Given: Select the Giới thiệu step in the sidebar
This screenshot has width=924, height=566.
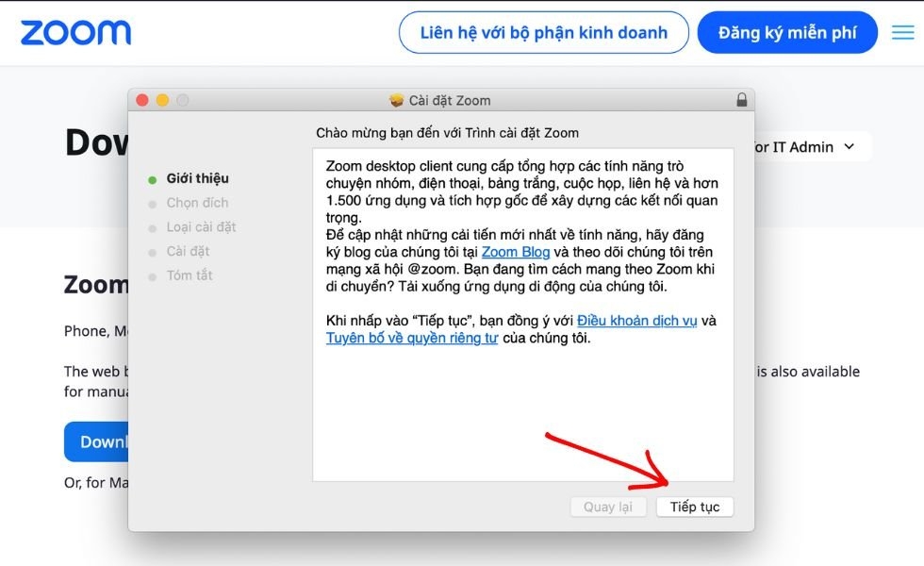Looking at the screenshot, I should click(x=196, y=177).
